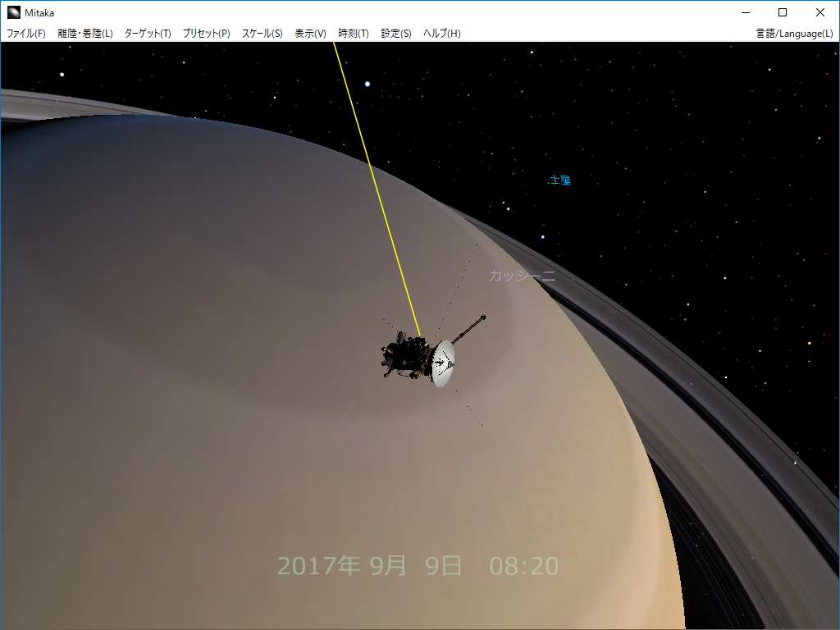Open the 設定(S) menu
The width and height of the screenshot is (840, 630).
[x=395, y=34]
